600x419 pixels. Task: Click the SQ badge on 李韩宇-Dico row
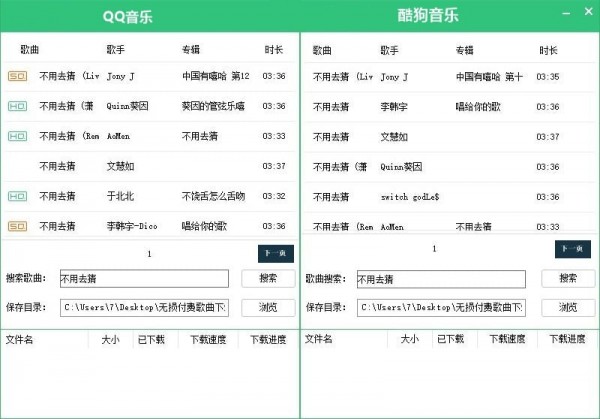[17, 226]
